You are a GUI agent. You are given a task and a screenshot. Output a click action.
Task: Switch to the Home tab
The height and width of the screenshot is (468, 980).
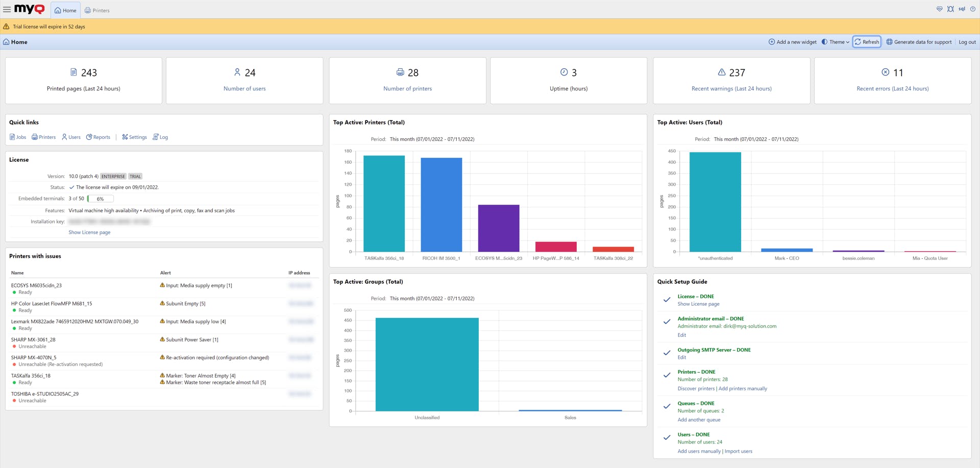[65, 10]
